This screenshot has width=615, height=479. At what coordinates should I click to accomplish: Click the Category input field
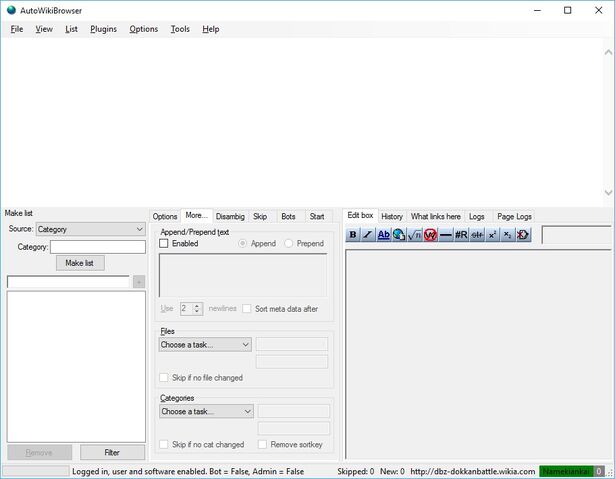point(98,247)
